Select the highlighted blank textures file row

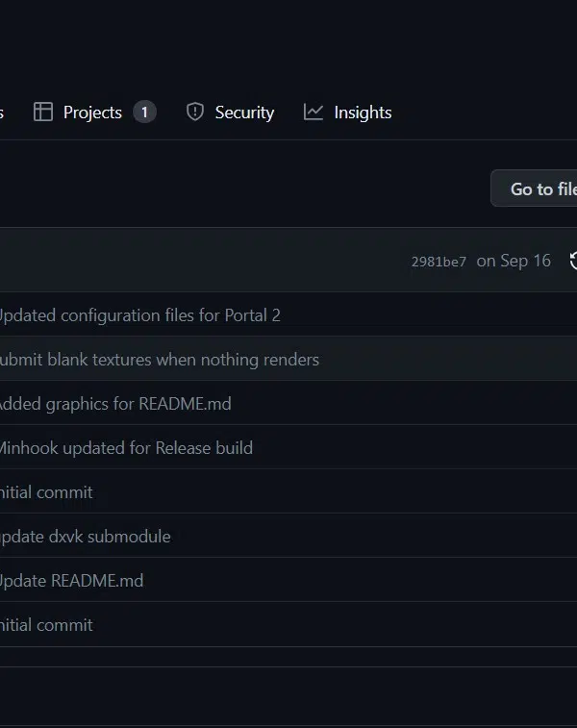point(288,359)
